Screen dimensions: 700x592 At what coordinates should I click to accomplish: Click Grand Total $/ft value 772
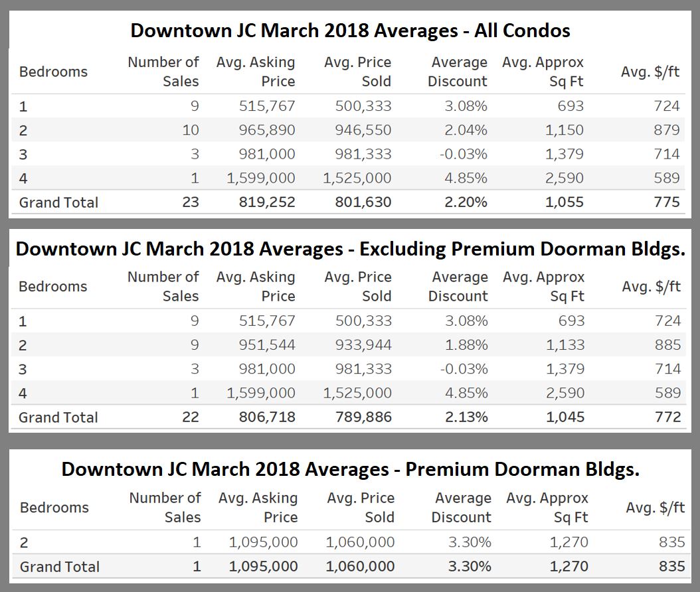[668, 417]
